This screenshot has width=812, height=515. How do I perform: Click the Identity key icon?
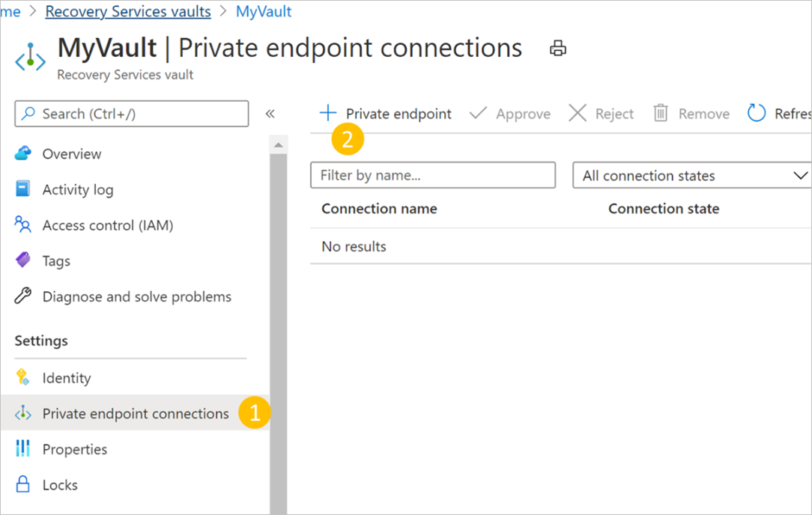(x=23, y=377)
